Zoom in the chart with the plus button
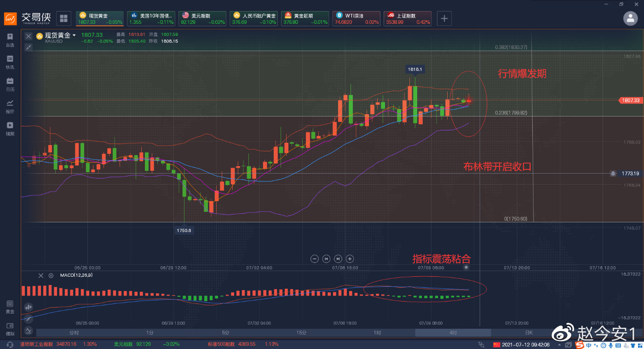Image resolution: width=644 pixels, height=349 pixels. coord(350,259)
